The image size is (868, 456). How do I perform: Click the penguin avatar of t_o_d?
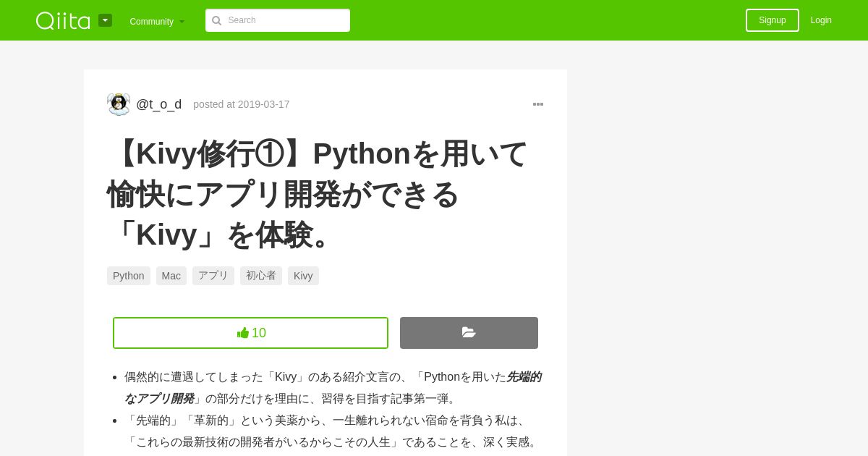119,104
